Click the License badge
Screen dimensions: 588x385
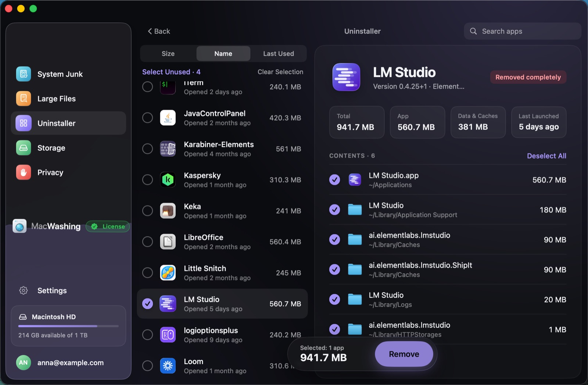coord(108,226)
